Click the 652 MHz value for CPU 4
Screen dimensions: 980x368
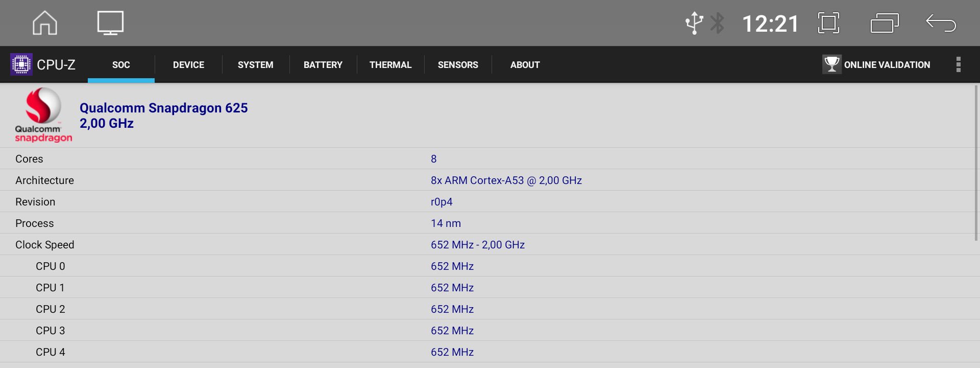(452, 352)
